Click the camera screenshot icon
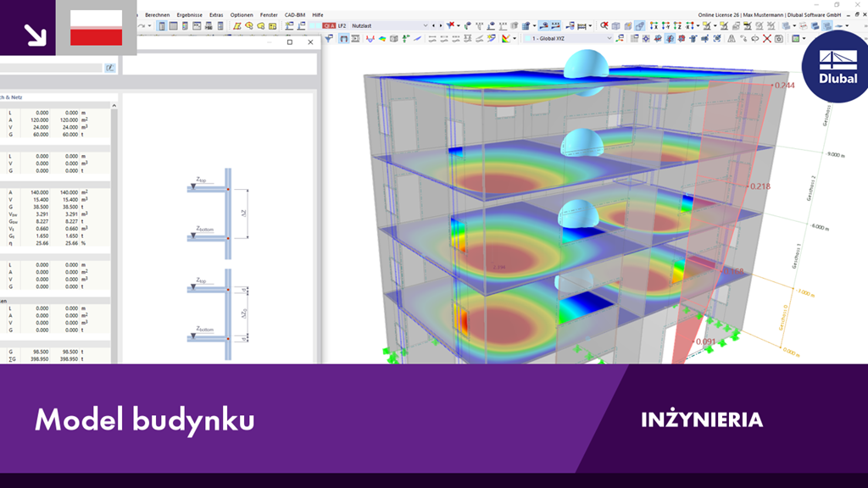Image resolution: width=868 pixels, height=488 pixels. pyautogui.click(x=779, y=38)
